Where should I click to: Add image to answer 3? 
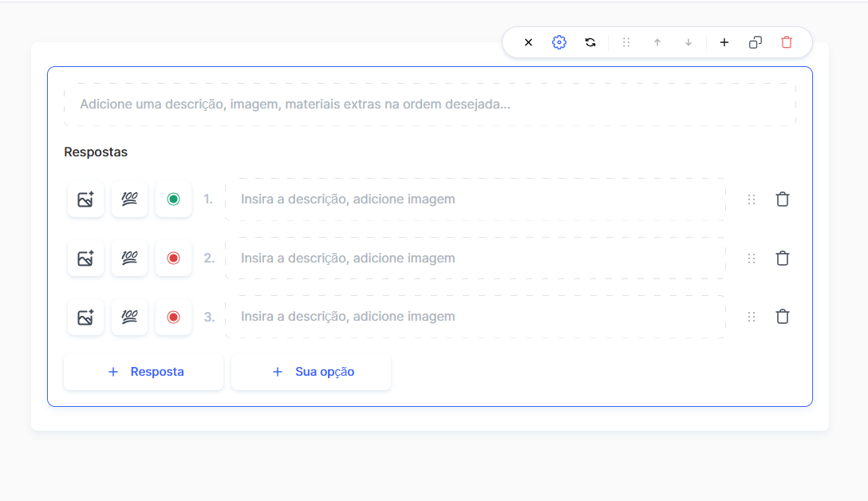(85, 317)
